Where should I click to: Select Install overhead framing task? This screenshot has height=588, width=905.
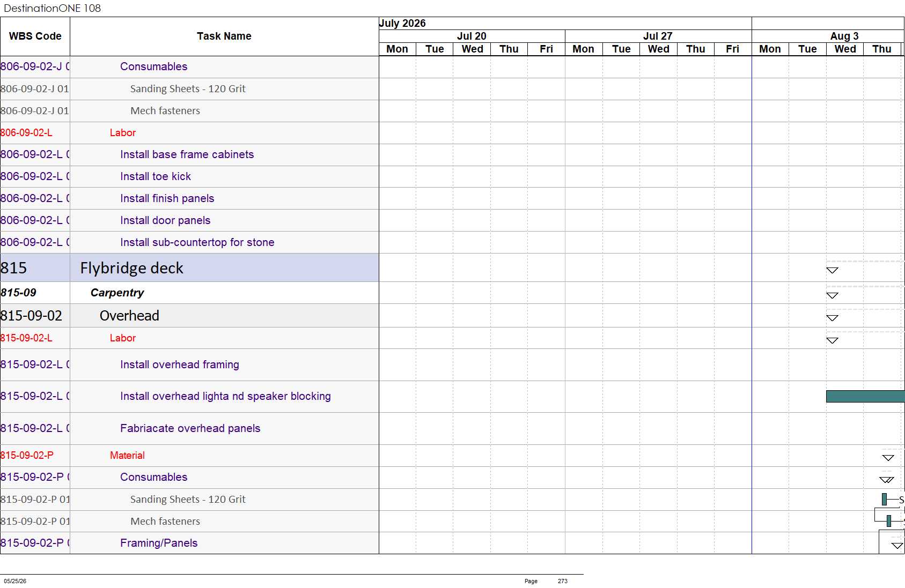pos(189,365)
